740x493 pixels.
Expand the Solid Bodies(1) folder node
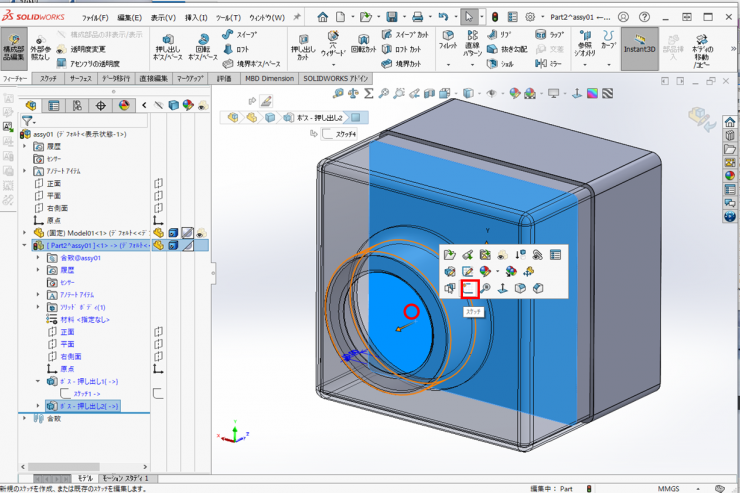(x=38, y=307)
